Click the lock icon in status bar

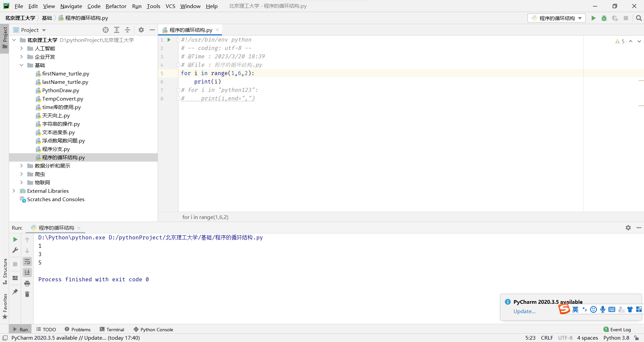click(637, 338)
